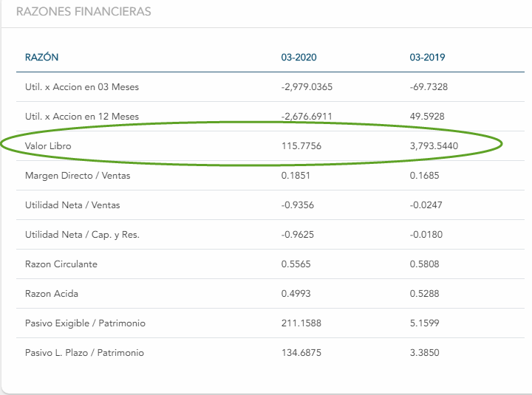532x395 pixels.
Task: Click the 03-2020 column header
Action: pos(299,58)
